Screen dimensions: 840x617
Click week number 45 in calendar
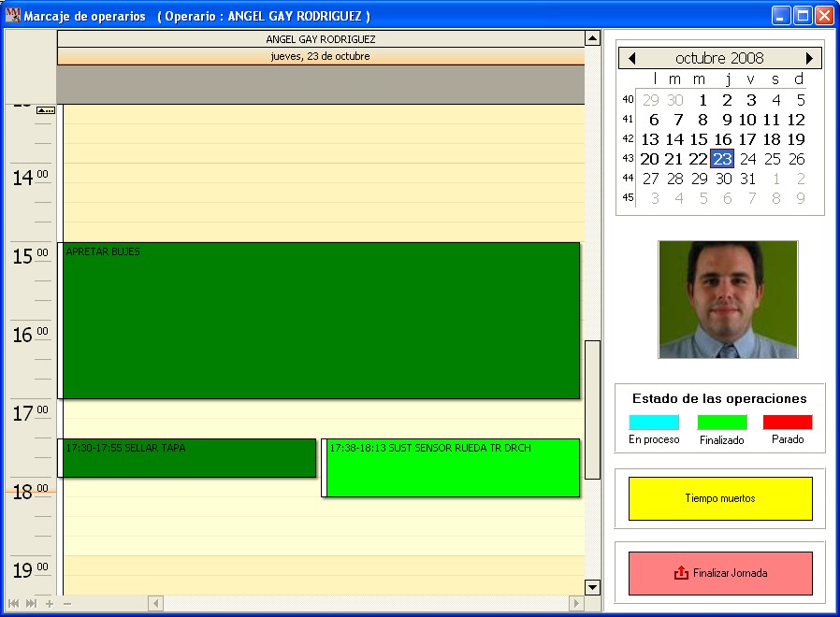[628, 197]
